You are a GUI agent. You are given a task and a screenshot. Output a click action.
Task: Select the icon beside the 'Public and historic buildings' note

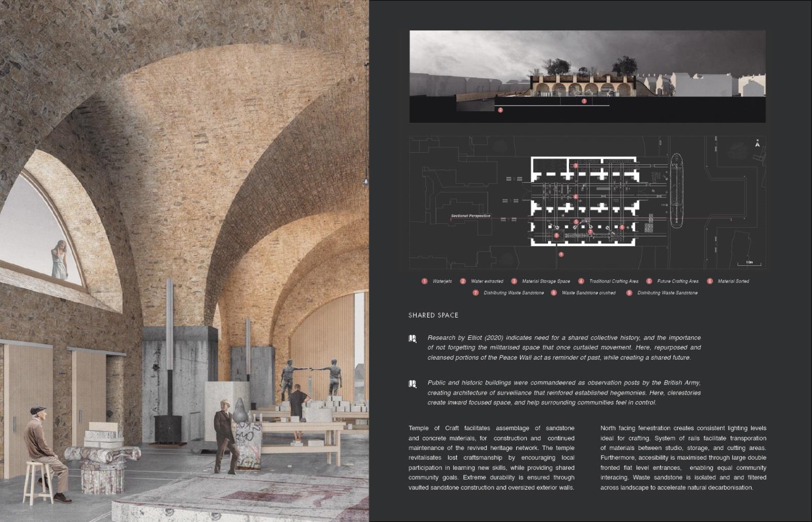[413, 384]
